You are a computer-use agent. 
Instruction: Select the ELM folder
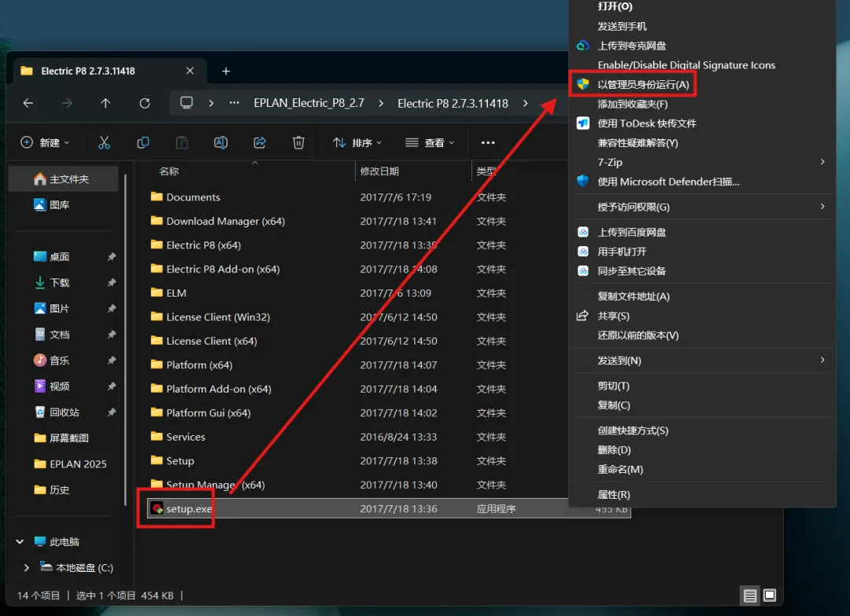pyautogui.click(x=358, y=293)
